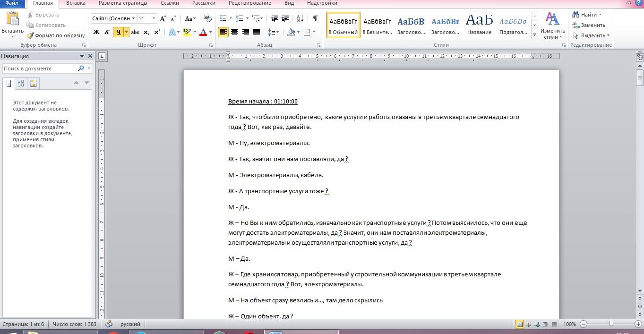Browse pages thumbnails tab in Navigation pane
This screenshot has height=334, width=644.
tap(21, 84)
